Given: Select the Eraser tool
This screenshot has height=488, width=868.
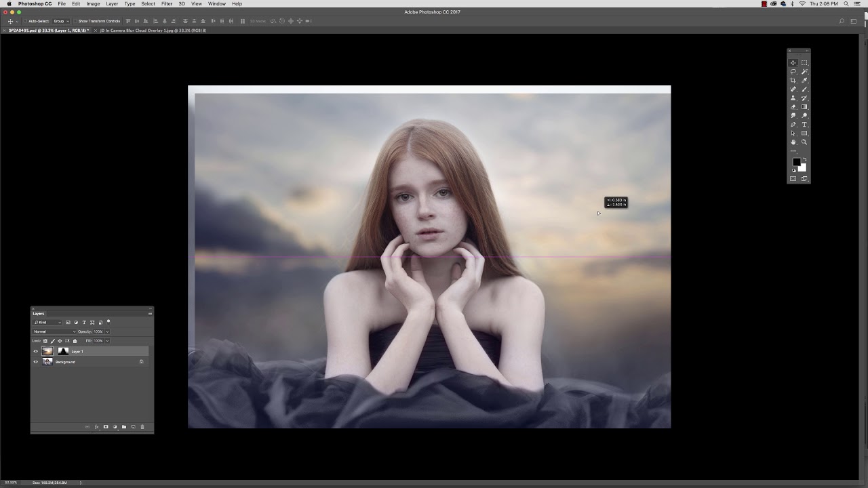Looking at the screenshot, I should pos(793,107).
